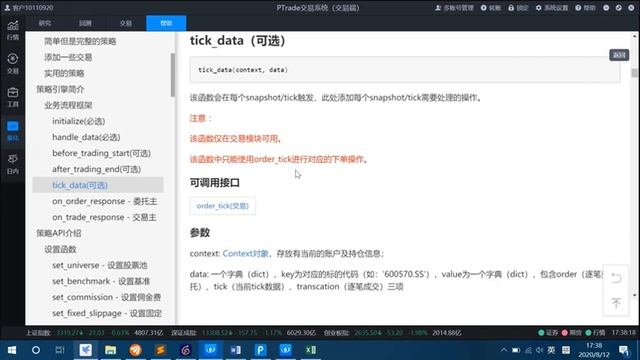Click the back-to-top arrow floating icon

tap(616, 303)
